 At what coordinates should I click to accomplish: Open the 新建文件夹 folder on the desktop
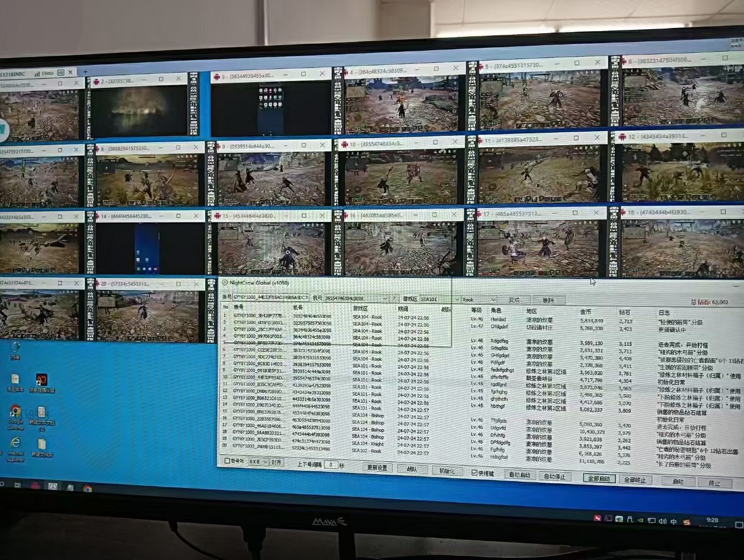(42, 448)
